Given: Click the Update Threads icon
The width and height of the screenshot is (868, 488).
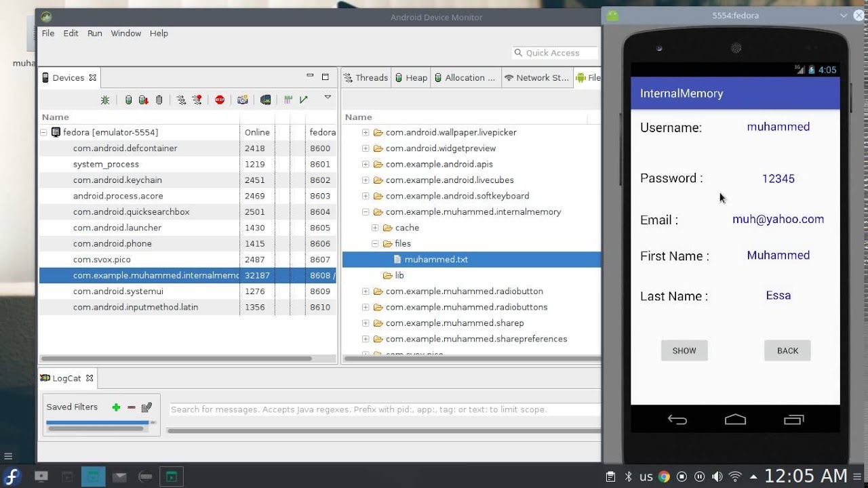Looking at the screenshot, I should (x=181, y=100).
